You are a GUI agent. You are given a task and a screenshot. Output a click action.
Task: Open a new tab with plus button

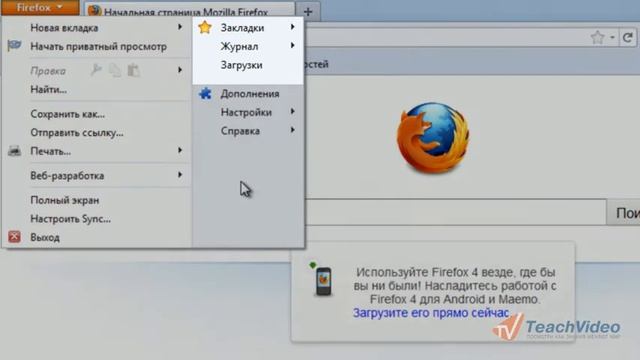308,11
